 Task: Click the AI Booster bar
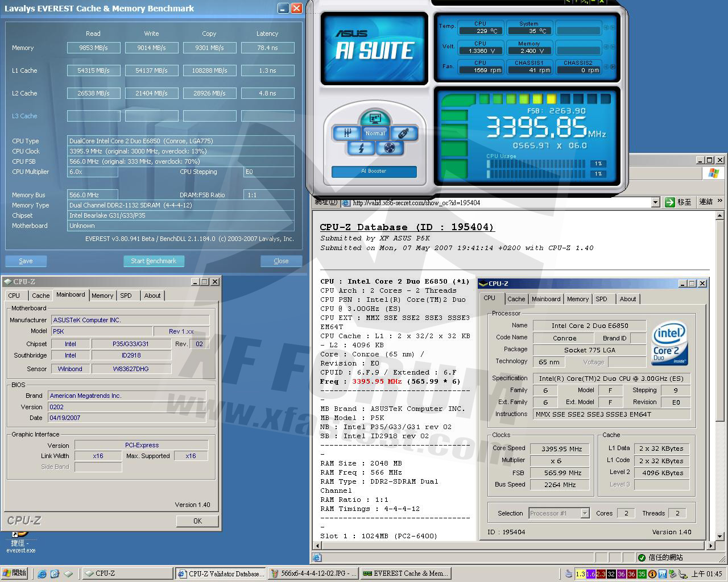[374, 171]
